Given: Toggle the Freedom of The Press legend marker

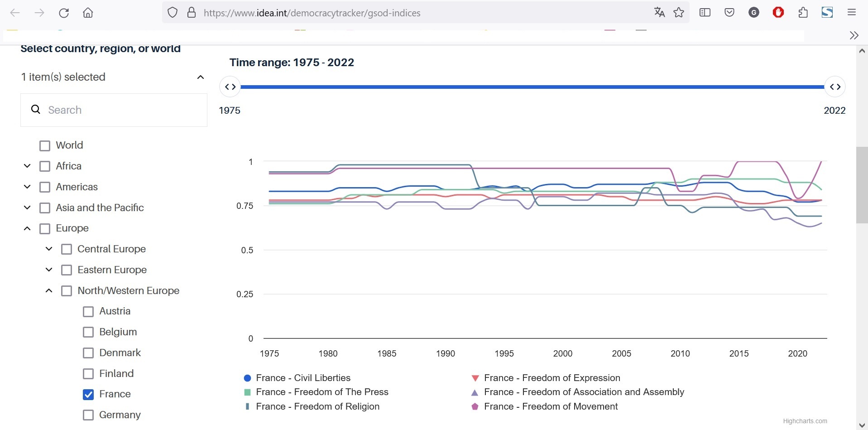Looking at the screenshot, I should coord(247,392).
